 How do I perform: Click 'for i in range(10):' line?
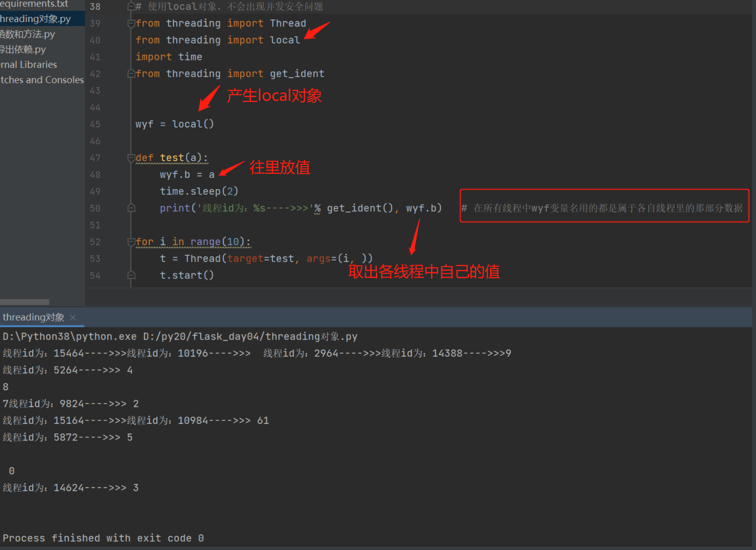click(x=193, y=242)
